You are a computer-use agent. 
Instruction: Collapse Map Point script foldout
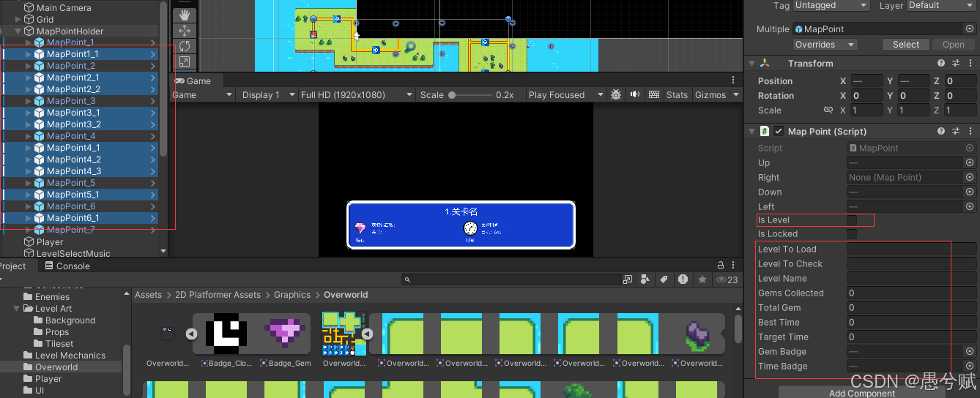(x=751, y=131)
